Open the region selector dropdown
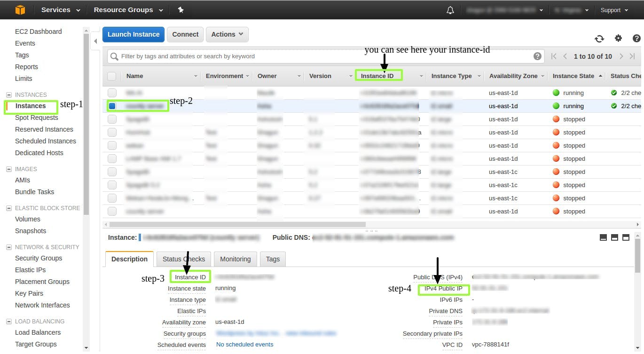 point(571,9)
